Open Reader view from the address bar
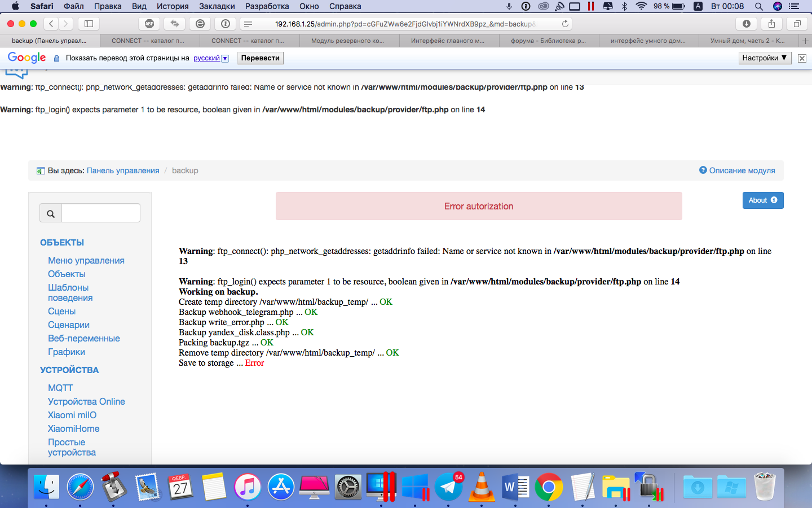The width and height of the screenshot is (812, 508). tap(248, 24)
